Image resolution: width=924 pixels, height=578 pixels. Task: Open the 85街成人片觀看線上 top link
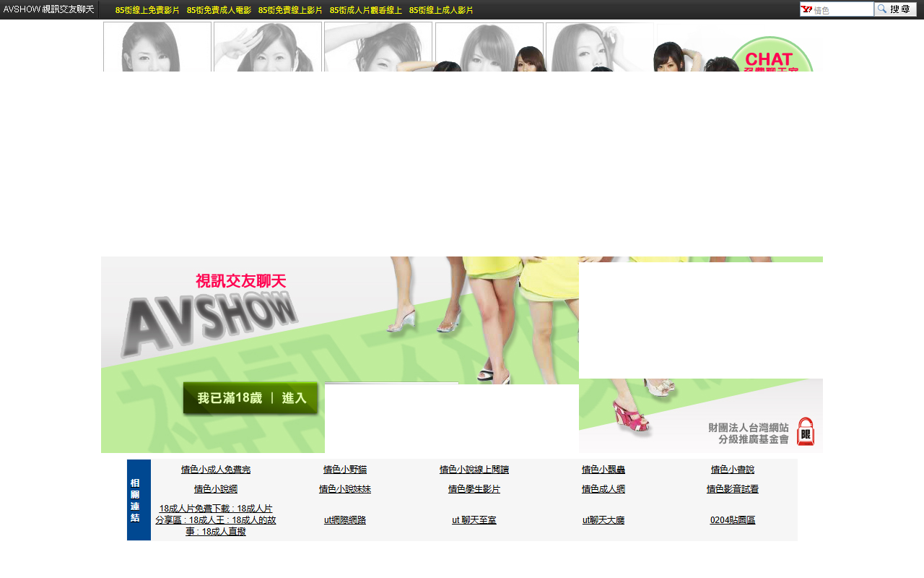tap(365, 10)
